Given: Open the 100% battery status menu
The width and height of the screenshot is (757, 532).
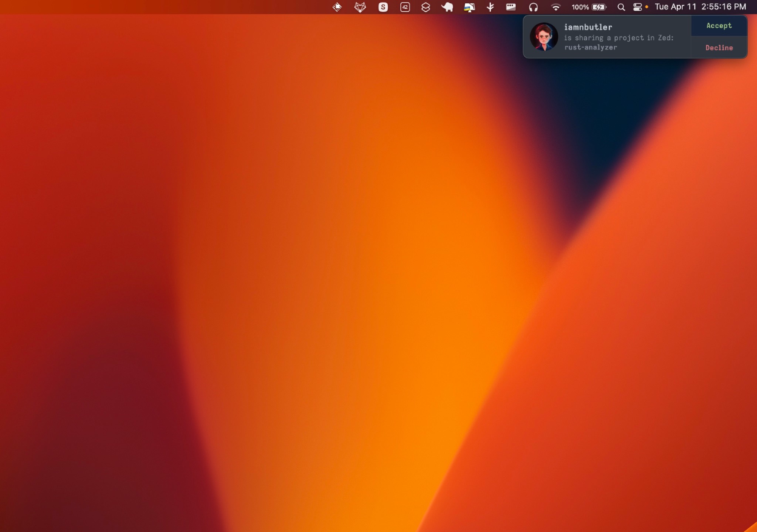Looking at the screenshot, I should point(588,7).
